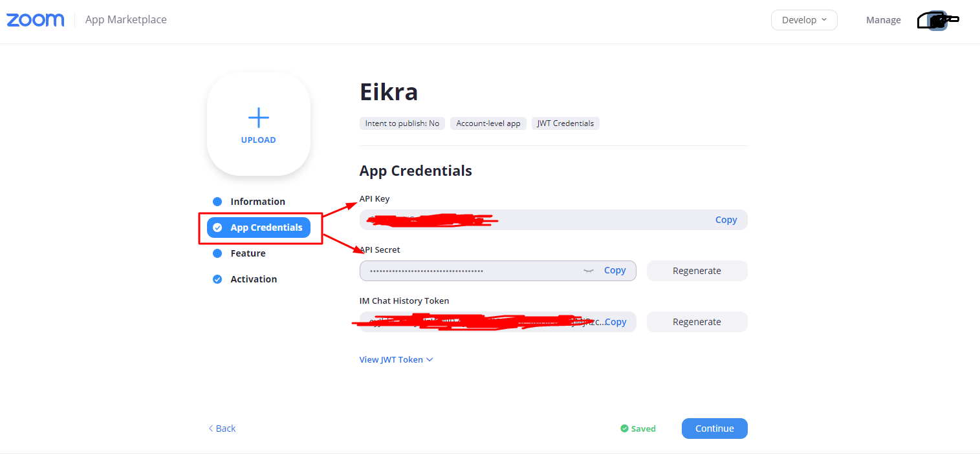
Task: Open the user profile avatar
Action: (937, 21)
